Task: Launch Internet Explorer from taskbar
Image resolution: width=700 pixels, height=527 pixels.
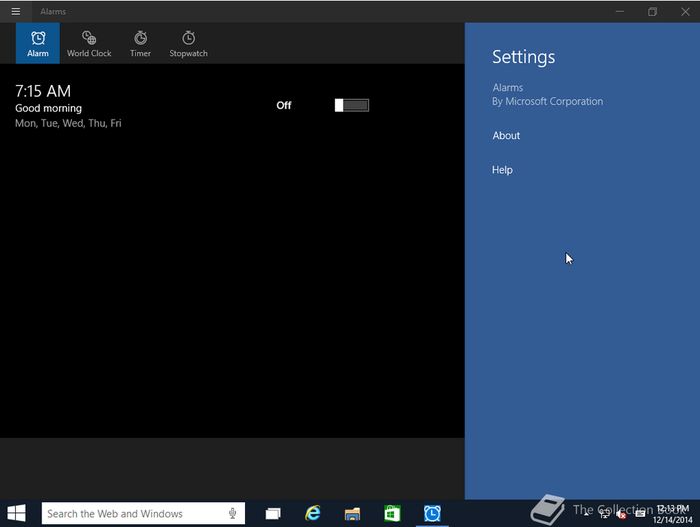Action: [x=313, y=514]
